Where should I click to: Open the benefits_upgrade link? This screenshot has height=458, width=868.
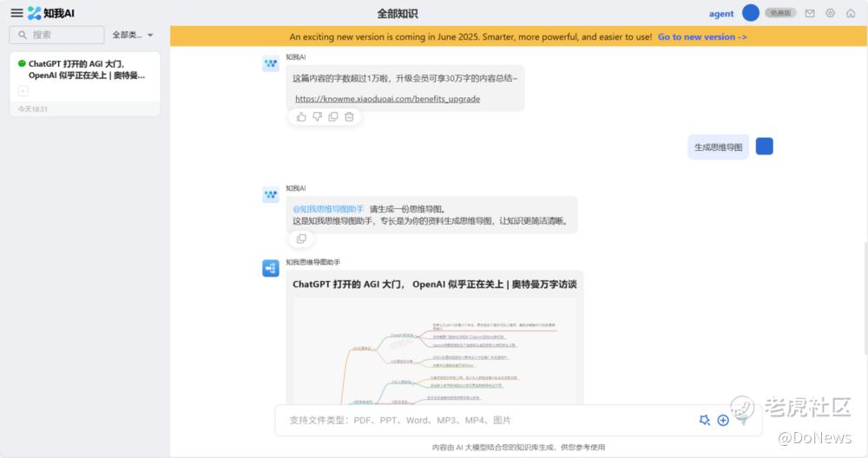pos(387,99)
